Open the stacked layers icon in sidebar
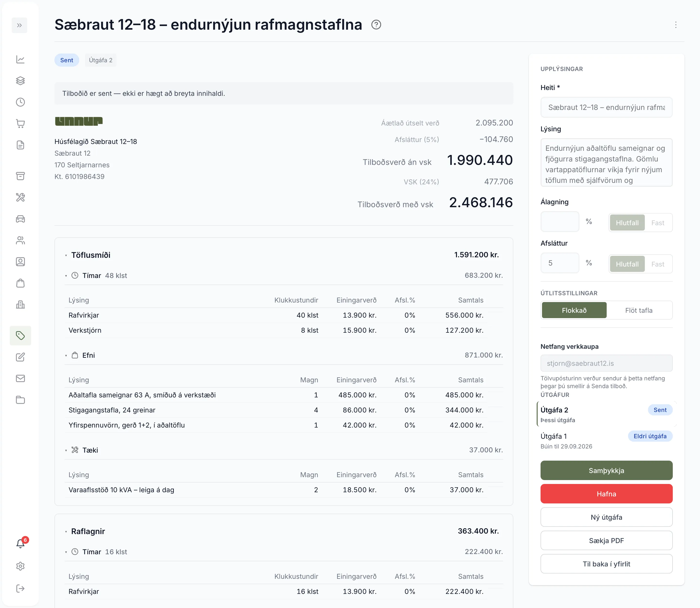The height and width of the screenshot is (608, 700). coord(20,81)
